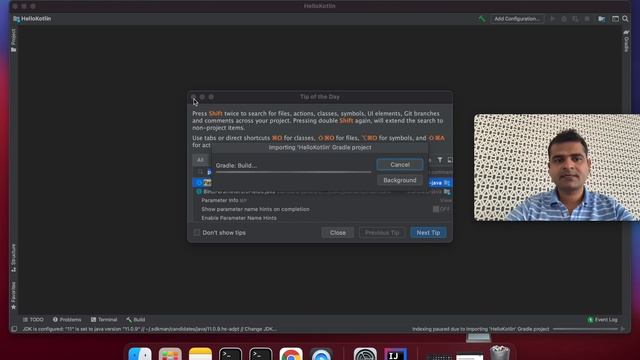Open Project Structure from top toolbar icon
Image resolution: width=640 pixels, height=360 pixels.
(601, 19)
